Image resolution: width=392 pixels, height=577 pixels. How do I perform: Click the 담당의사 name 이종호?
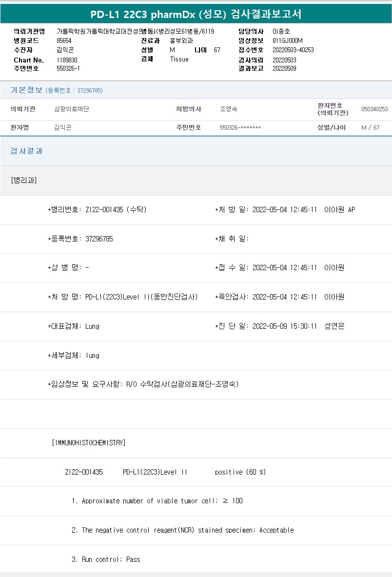[281, 31]
